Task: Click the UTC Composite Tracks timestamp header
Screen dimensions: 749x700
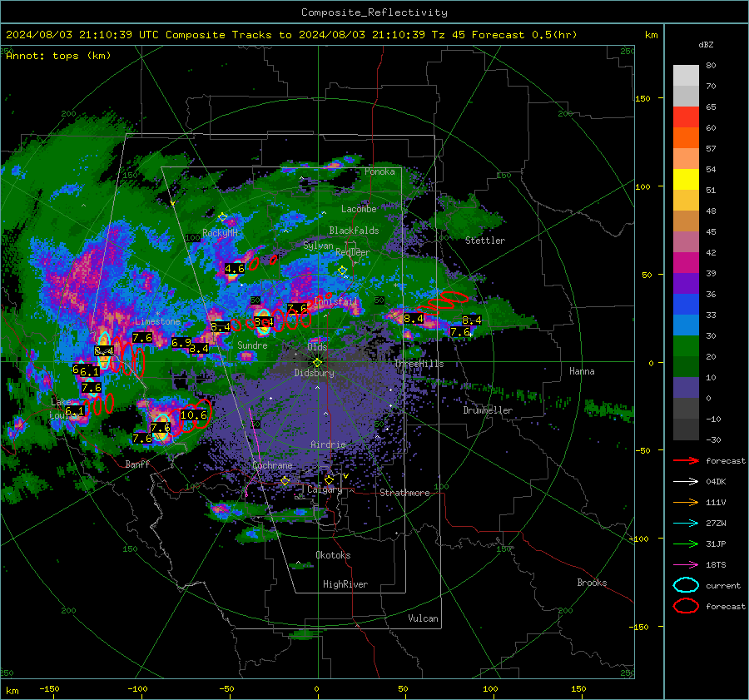Action: pyautogui.click(x=291, y=35)
